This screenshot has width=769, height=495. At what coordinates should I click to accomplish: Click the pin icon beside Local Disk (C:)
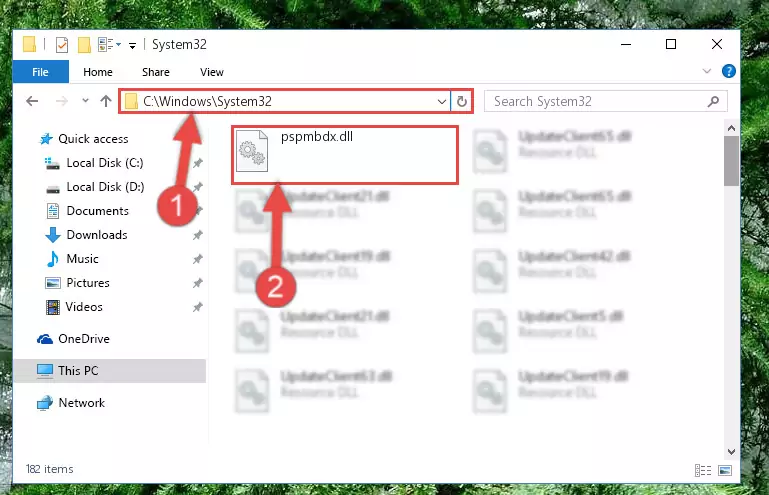pyautogui.click(x=198, y=163)
